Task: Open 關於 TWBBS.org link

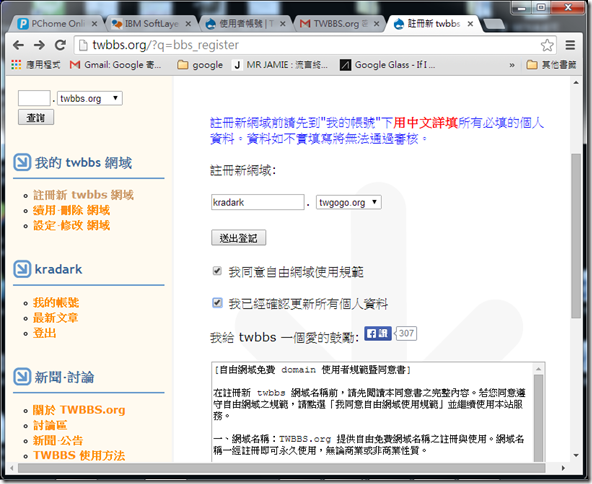Action: pos(79,410)
